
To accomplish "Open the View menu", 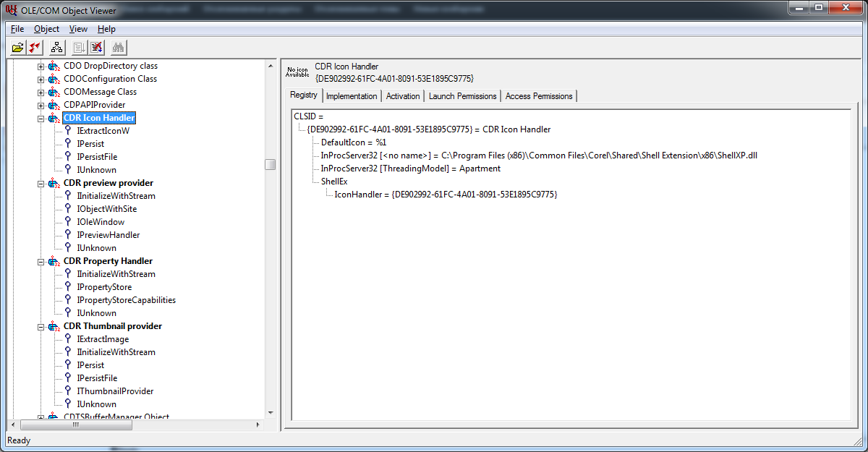I will pos(78,29).
